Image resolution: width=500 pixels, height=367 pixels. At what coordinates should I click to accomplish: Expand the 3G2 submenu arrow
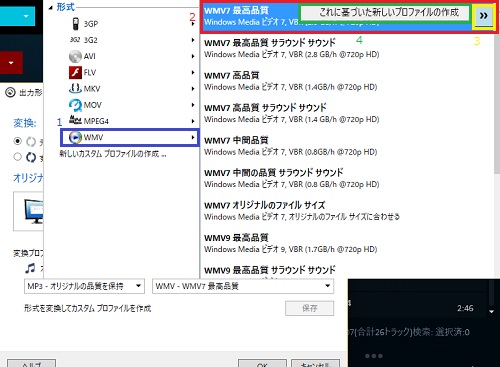[x=193, y=40]
